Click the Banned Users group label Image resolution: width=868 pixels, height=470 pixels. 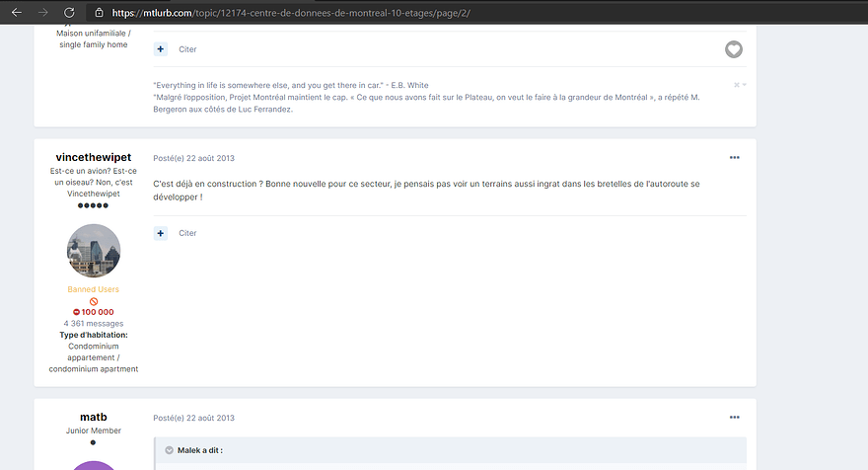(94, 289)
